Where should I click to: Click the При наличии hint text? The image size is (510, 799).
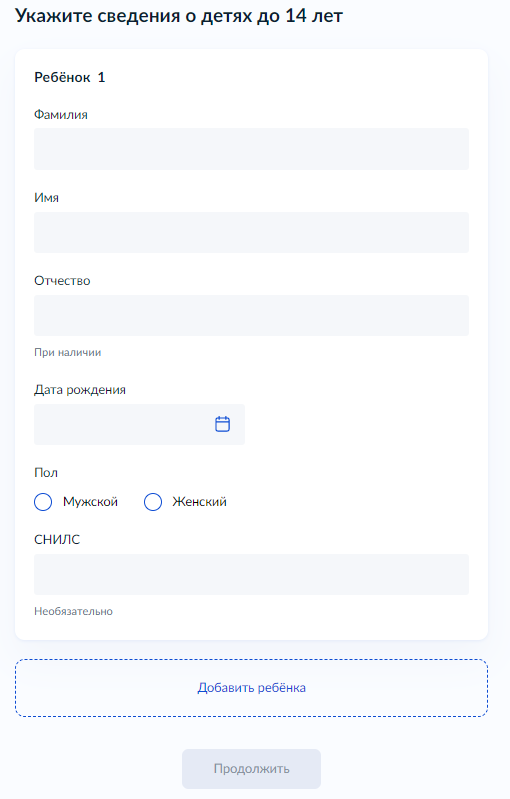[67, 352]
